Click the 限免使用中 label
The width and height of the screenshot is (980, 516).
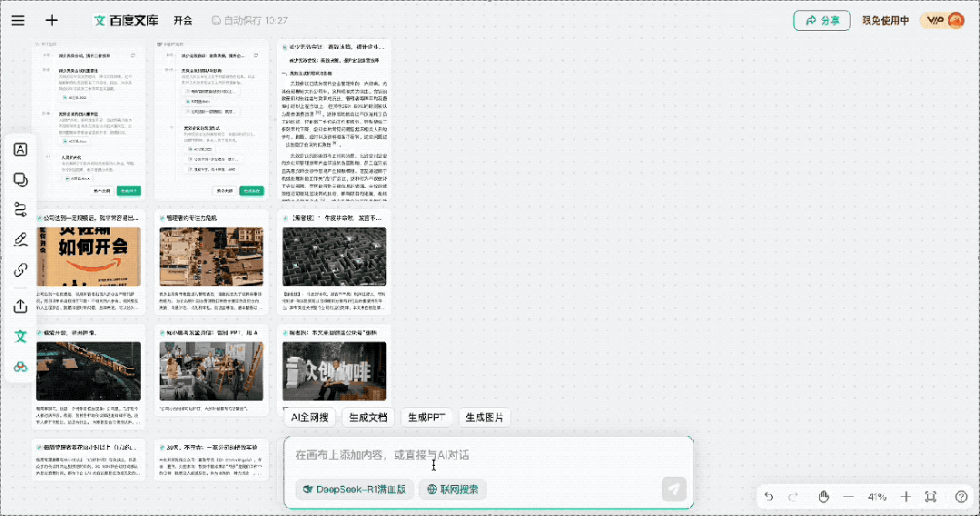click(886, 21)
